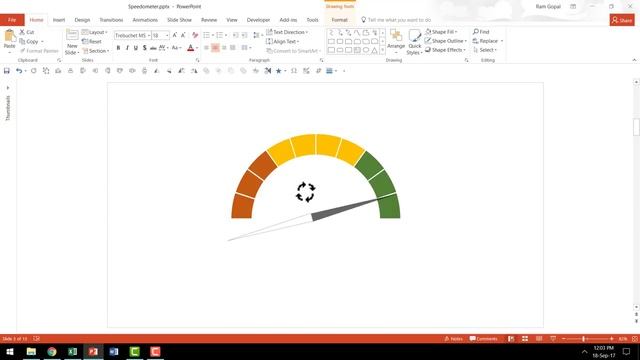Expand the Thumbnails pane arrow
This screenshot has height=360, width=640.
[8, 88]
